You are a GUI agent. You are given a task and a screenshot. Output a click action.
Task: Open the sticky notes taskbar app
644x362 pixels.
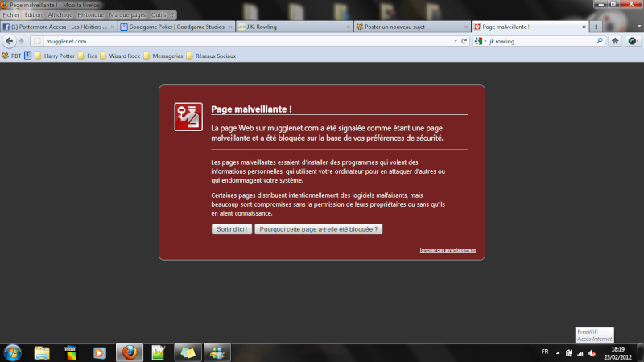(x=188, y=353)
